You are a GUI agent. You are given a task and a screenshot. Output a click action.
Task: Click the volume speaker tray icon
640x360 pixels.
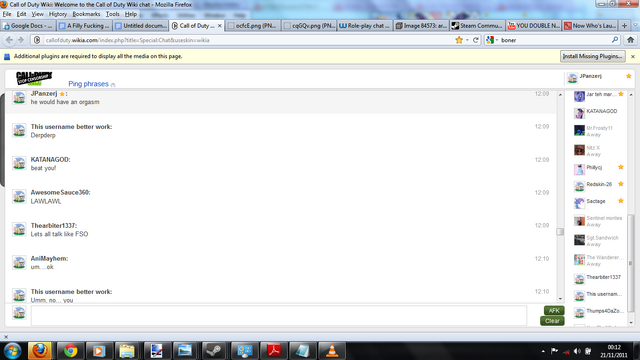pos(577,351)
